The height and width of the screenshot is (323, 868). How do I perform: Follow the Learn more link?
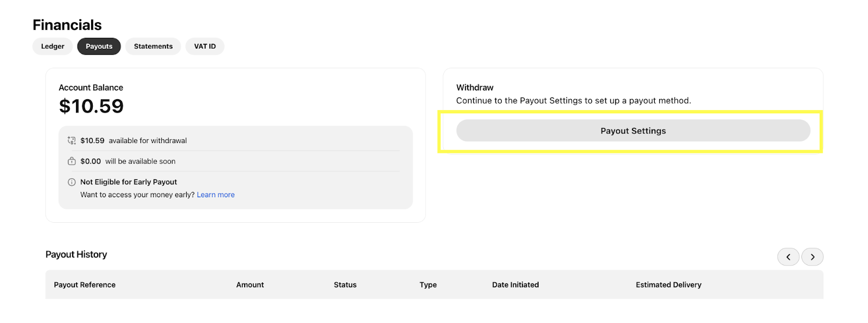[x=216, y=195]
